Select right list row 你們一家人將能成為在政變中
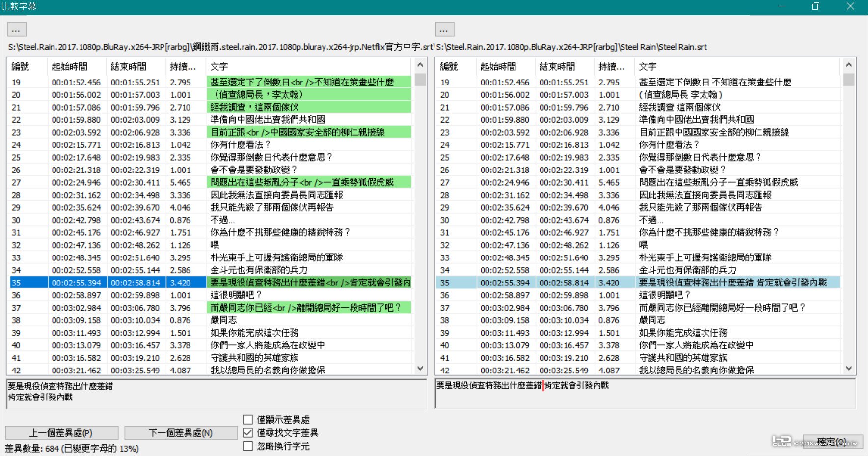 click(x=638, y=345)
